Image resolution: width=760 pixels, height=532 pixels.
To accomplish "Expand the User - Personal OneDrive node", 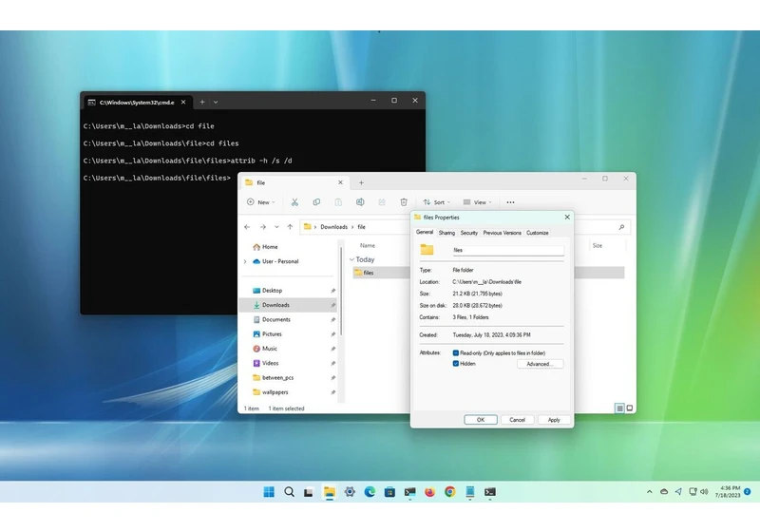I will pyautogui.click(x=245, y=261).
